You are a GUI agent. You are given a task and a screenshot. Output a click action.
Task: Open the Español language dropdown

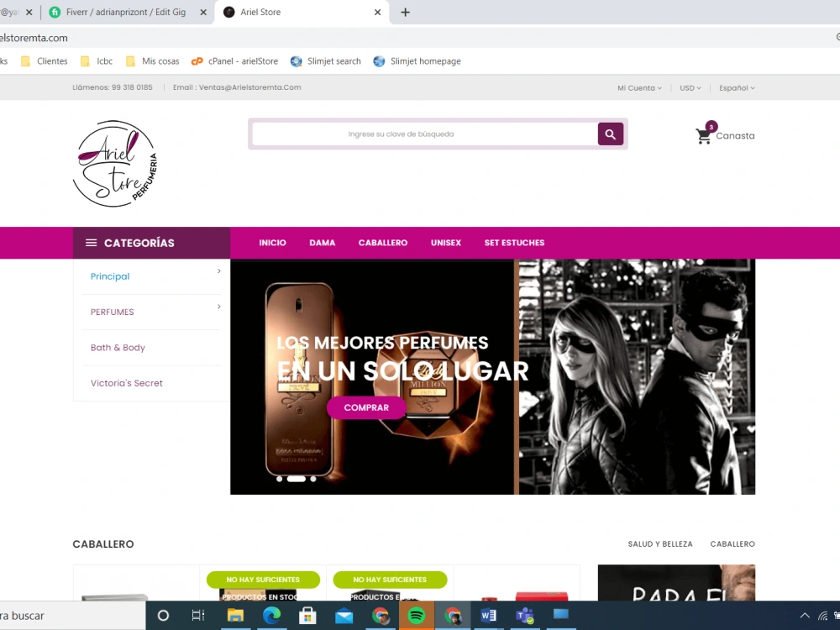click(737, 88)
